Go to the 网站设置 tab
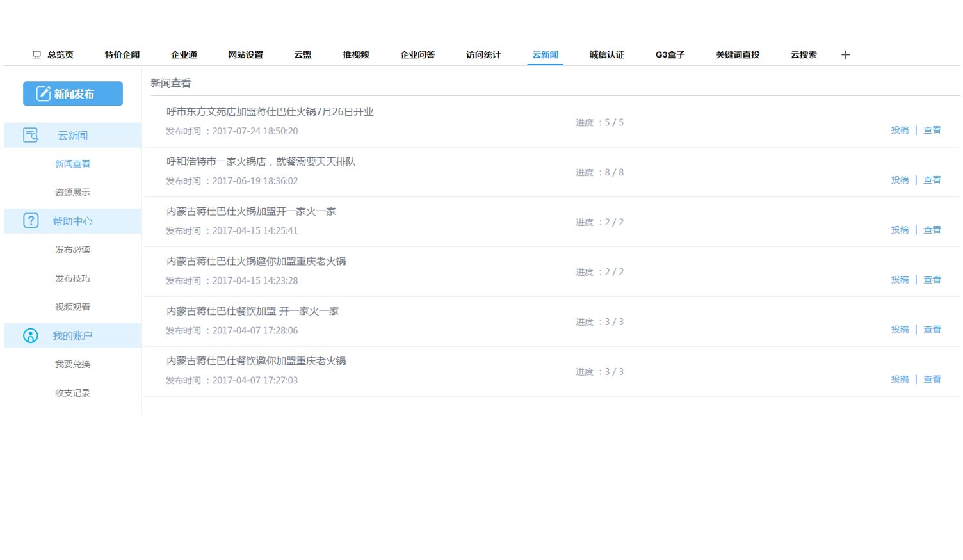 click(245, 55)
